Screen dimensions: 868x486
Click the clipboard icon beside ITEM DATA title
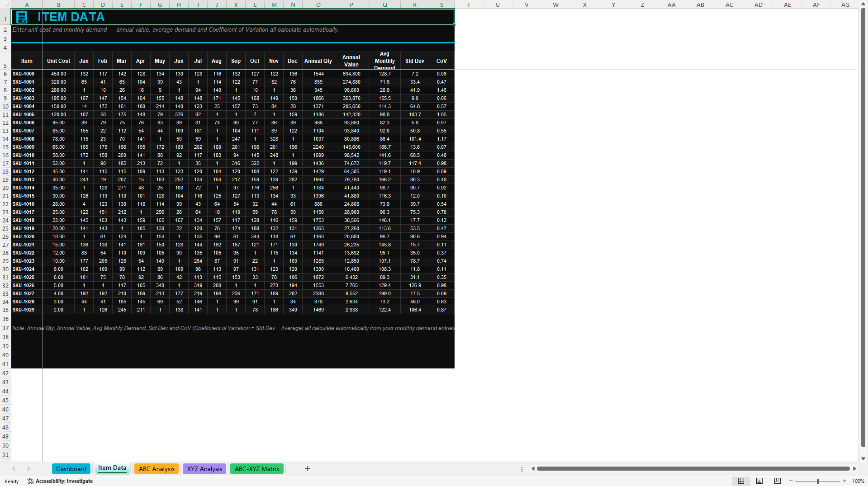pyautogui.click(x=21, y=17)
